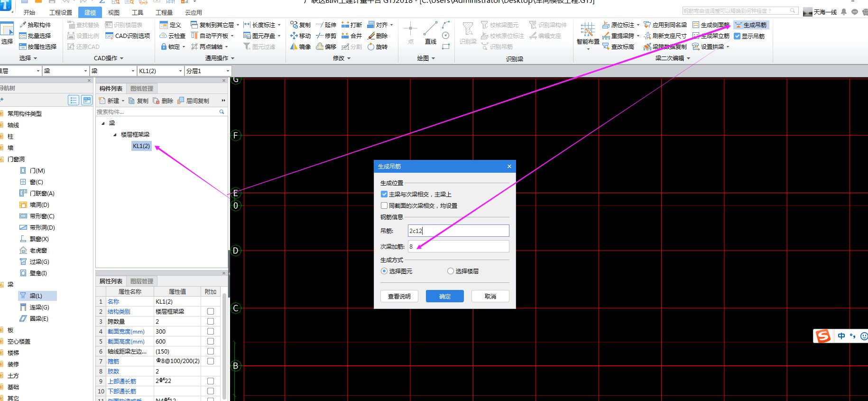The image size is (868, 401).
Task: Open the 分层1 layer dropdown
Action: point(228,71)
